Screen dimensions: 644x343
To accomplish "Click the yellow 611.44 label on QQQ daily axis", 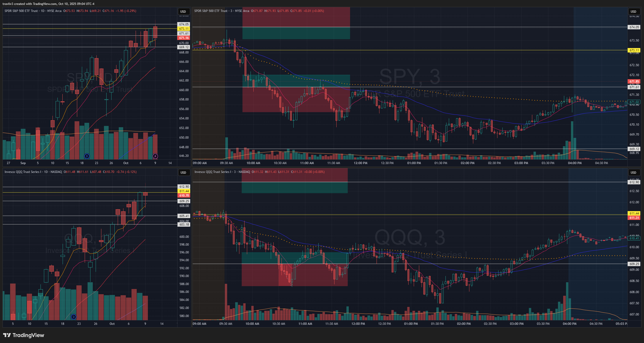I will [184, 191].
